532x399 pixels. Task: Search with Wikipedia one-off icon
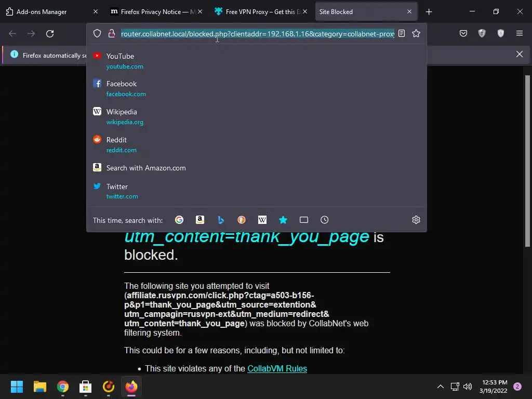click(262, 220)
